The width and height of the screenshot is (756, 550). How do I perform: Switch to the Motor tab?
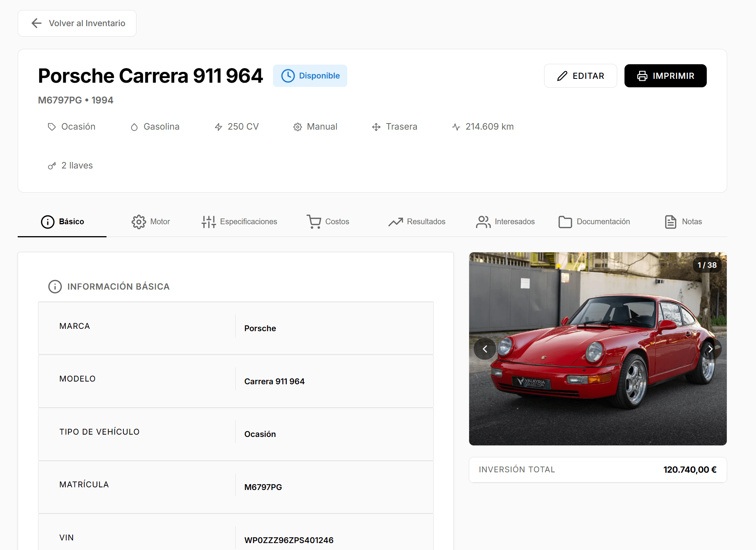click(151, 222)
